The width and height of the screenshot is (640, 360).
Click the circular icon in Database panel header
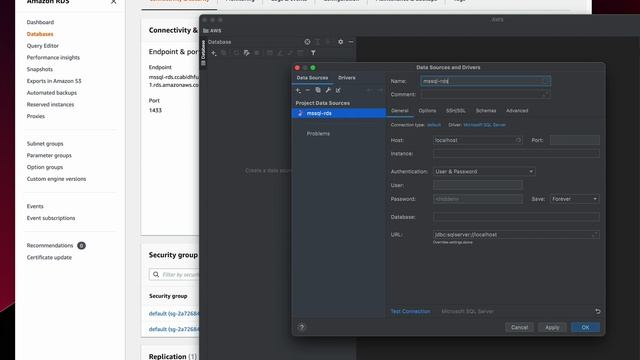pos(307,42)
